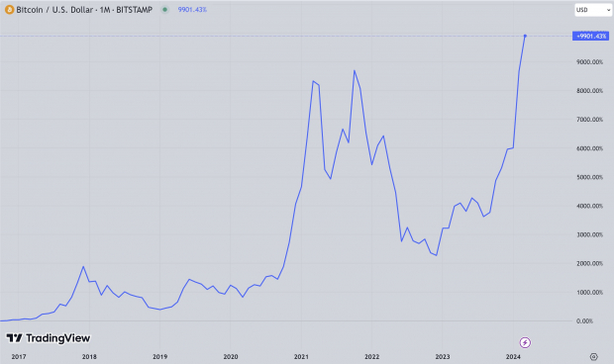This screenshot has width=614, height=364.
Task: Click the 7000.00% scale label
Action: 589,120
